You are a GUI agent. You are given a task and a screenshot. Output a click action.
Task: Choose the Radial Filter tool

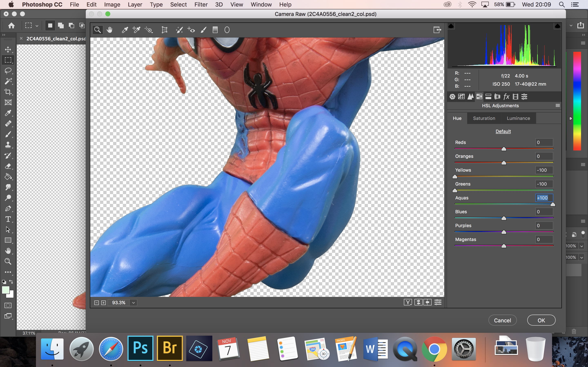227,30
